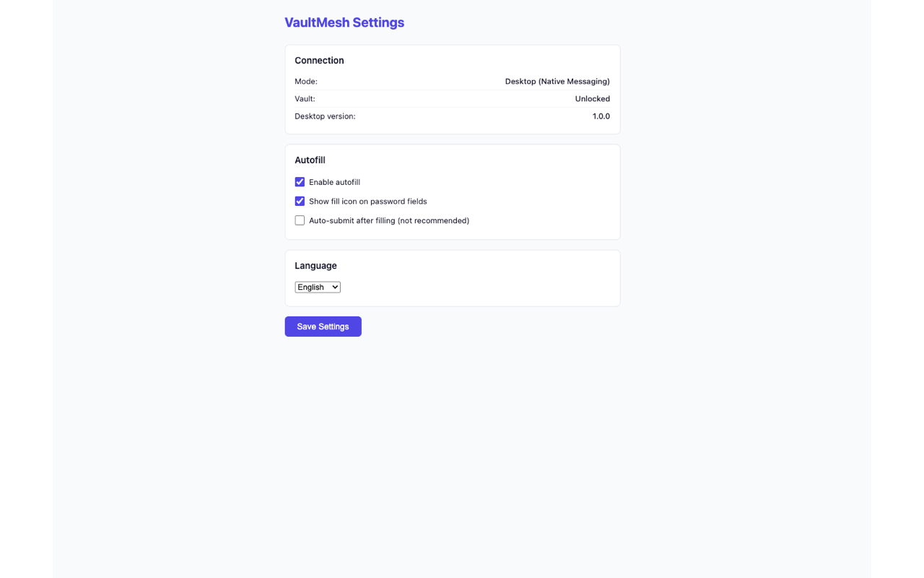
Task: Open the English language dropdown
Action: tap(318, 287)
